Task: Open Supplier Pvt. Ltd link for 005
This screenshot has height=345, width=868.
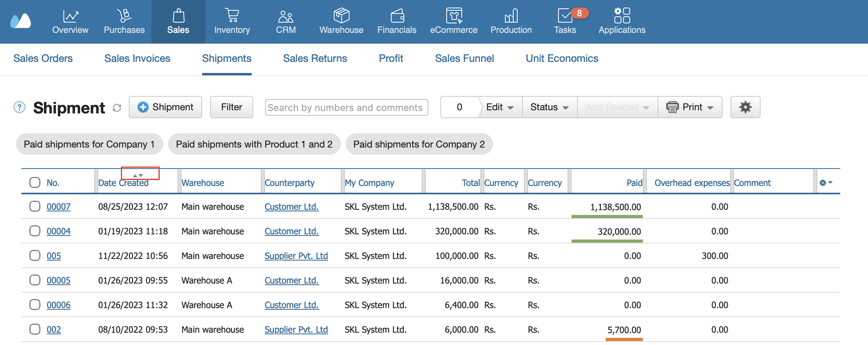Action: [x=296, y=256]
